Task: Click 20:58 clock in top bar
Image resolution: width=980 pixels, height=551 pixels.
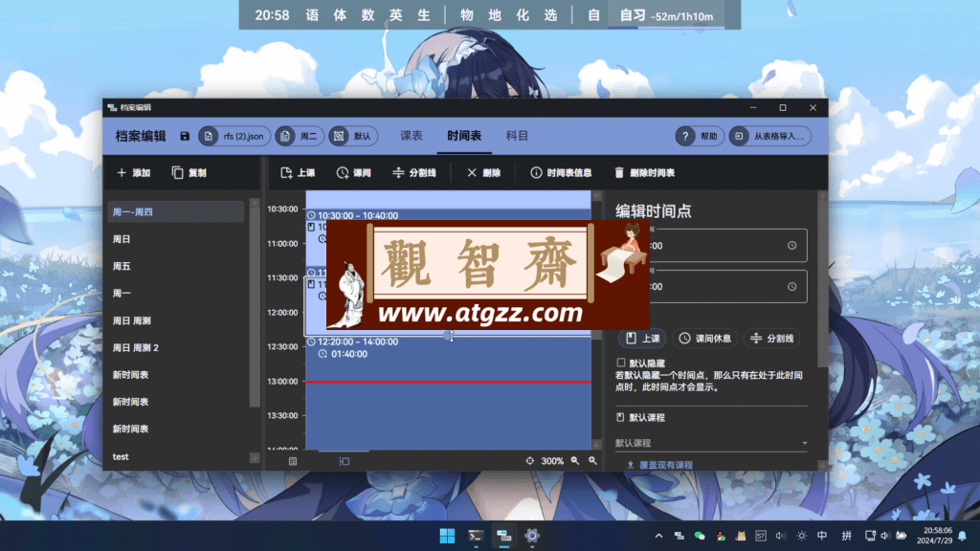Action: click(x=272, y=15)
